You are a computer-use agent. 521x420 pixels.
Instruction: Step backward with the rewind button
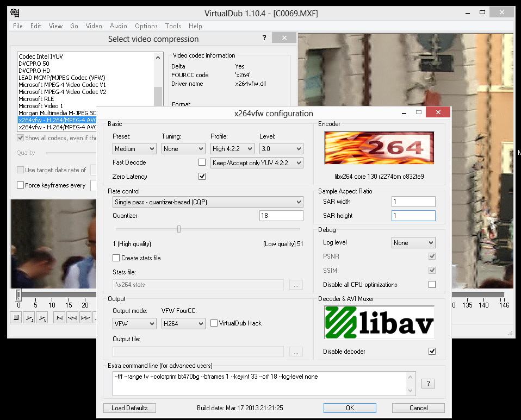[x=72, y=318]
